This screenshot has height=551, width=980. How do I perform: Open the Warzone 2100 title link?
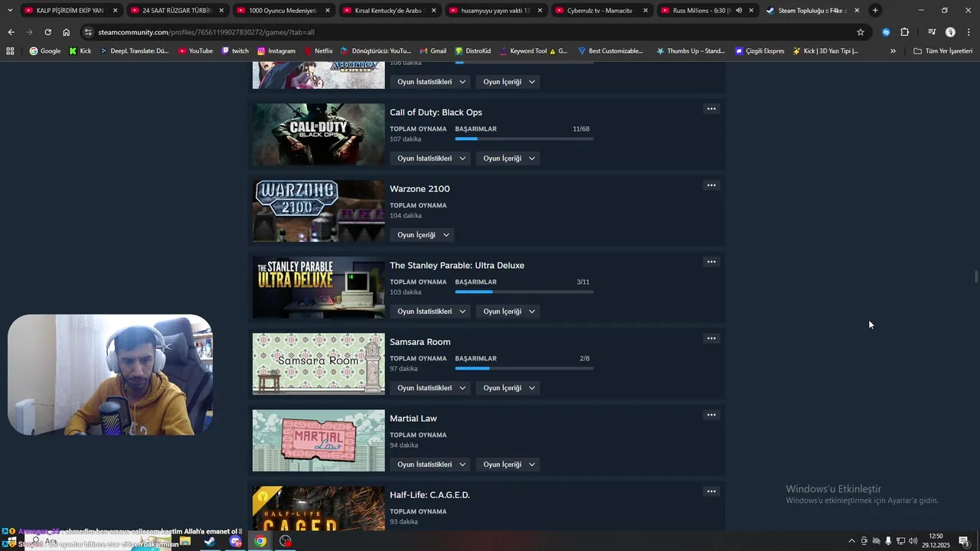point(420,189)
